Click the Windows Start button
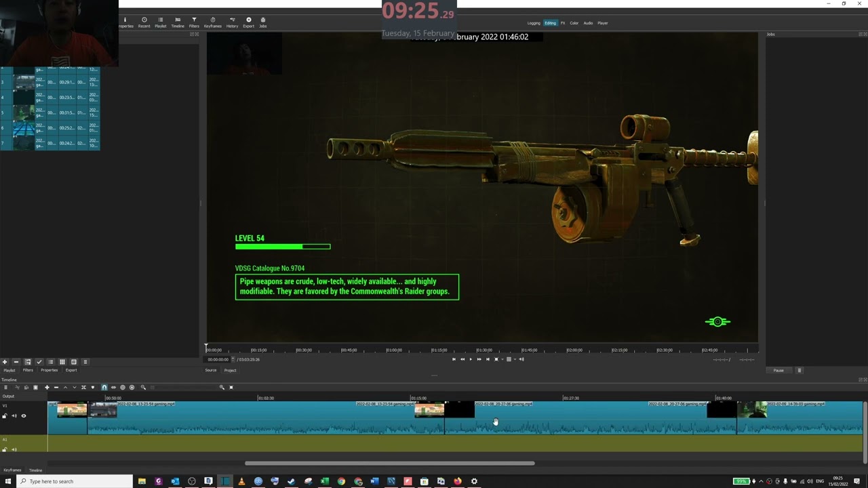Screen dimensions: 868x488 pos(7,481)
